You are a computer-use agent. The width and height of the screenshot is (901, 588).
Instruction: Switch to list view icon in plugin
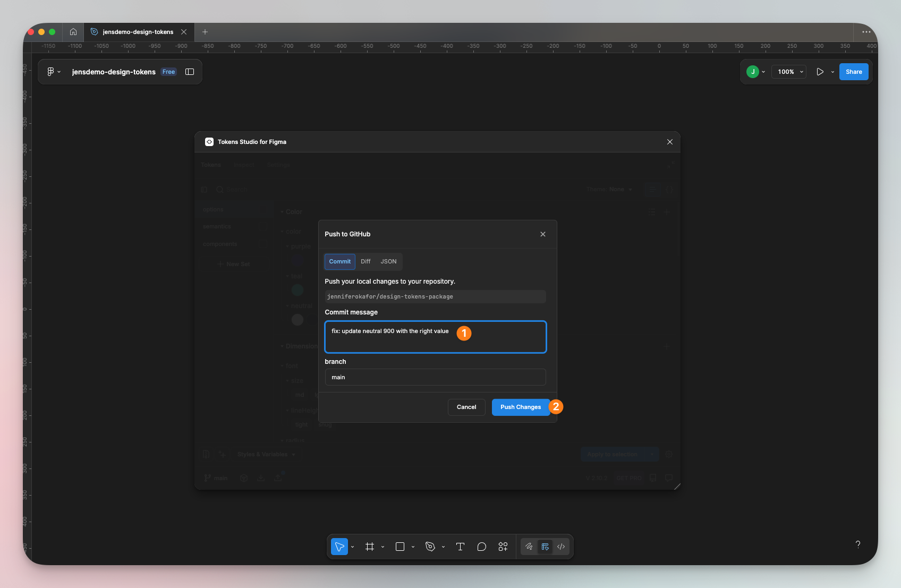coord(652,190)
